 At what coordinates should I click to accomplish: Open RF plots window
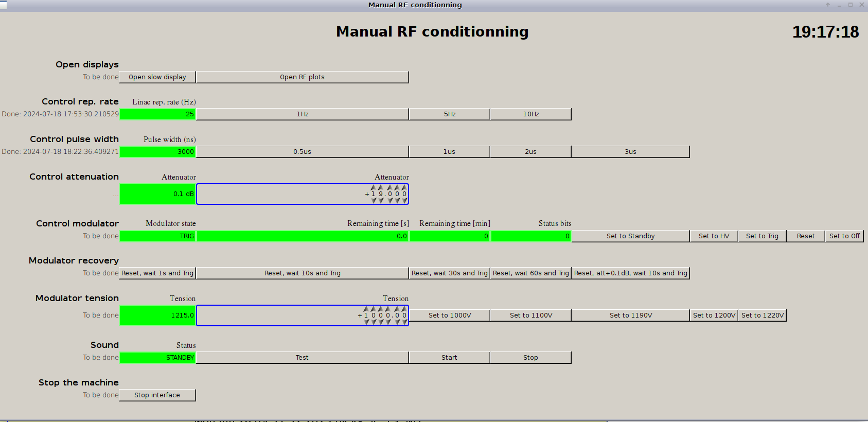click(302, 77)
